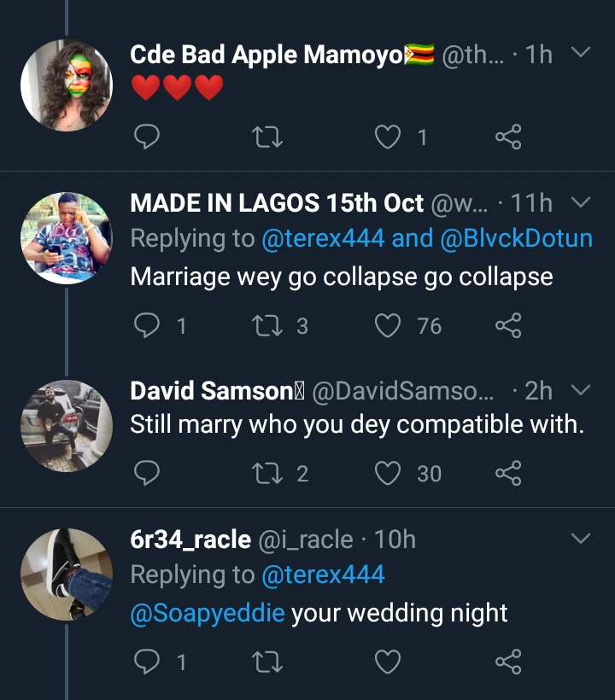The image size is (615, 700).
Task: Open the chevron menu on David Samson's tweet
Action: click(x=580, y=390)
